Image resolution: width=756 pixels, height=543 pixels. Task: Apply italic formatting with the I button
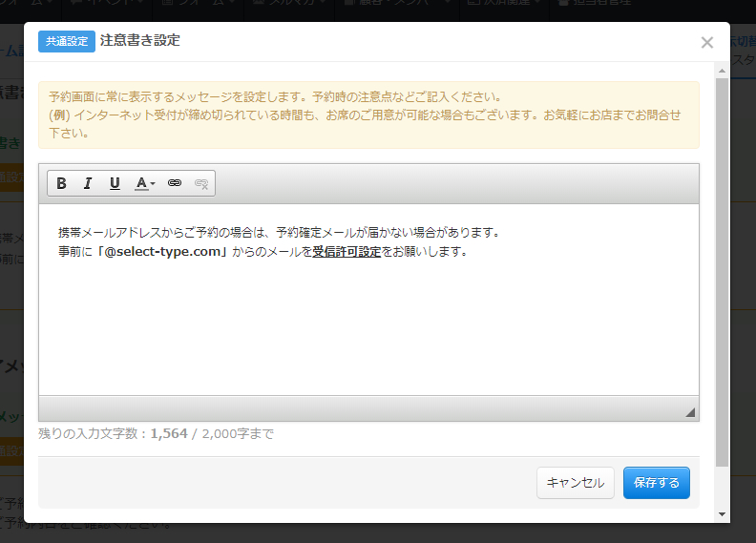point(88,183)
